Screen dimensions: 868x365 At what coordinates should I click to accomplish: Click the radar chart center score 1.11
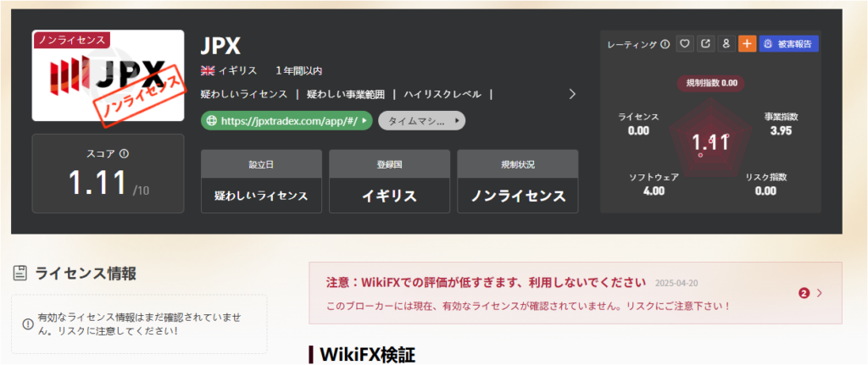click(x=710, y=142)
